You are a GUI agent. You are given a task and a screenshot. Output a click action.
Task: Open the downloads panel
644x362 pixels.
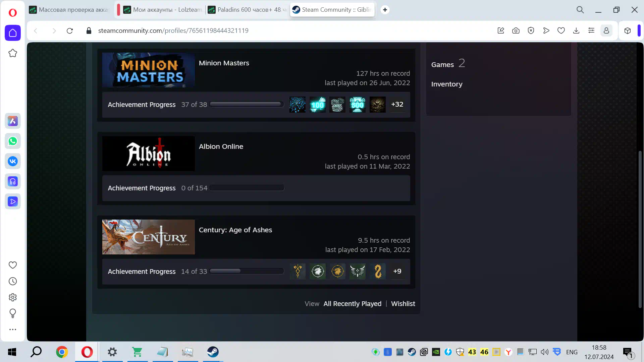576,31
